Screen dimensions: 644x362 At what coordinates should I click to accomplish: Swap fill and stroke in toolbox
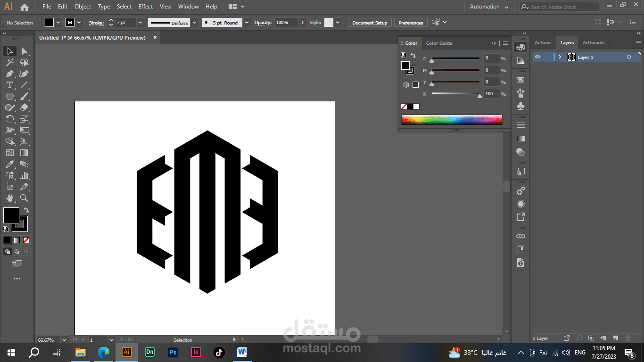(26, 210)
